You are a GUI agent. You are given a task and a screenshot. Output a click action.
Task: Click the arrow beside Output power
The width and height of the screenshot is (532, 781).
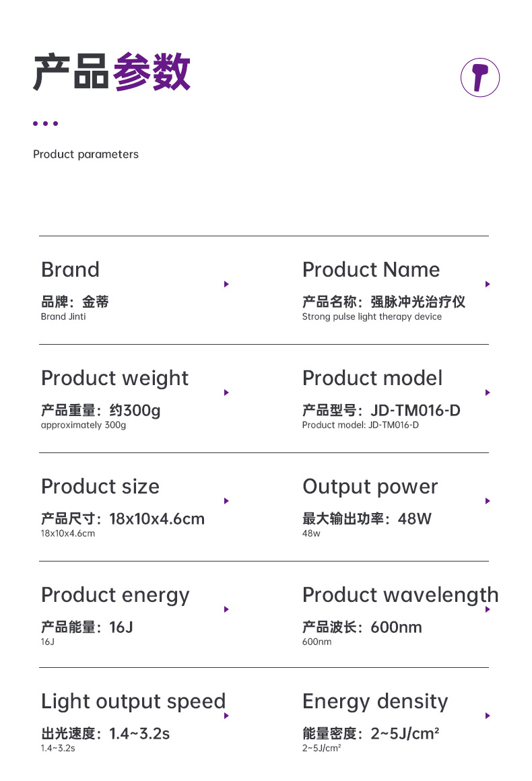pos(488,501)
